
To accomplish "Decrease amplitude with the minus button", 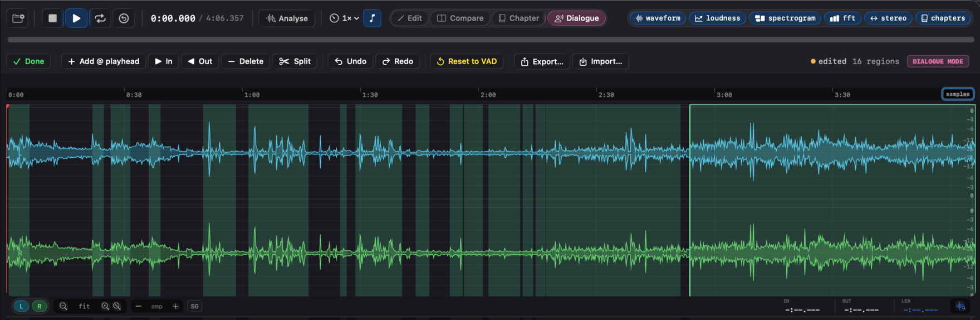I will click(x=138, y=306).
